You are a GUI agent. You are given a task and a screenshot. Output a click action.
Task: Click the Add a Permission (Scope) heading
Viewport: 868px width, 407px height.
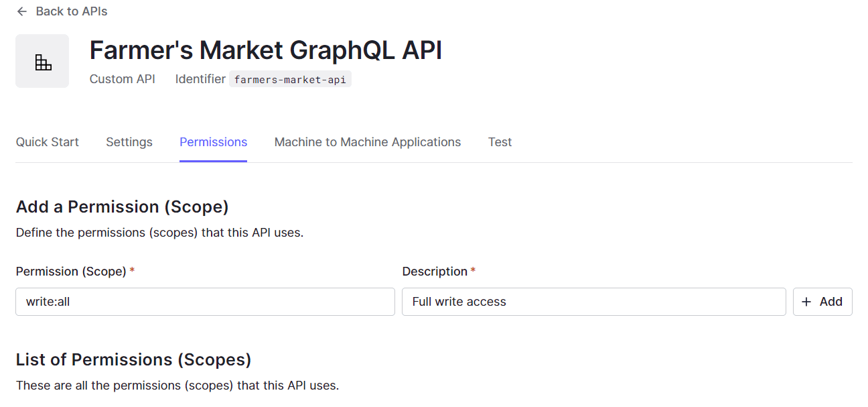pyautogui.click(x=123, y=207)
